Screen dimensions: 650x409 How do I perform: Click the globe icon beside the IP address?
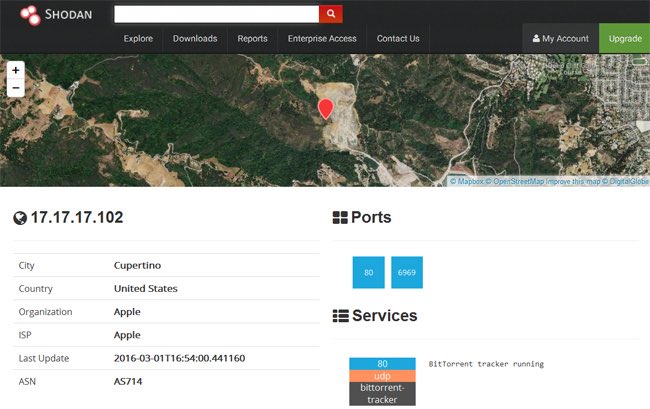point(19,218)
